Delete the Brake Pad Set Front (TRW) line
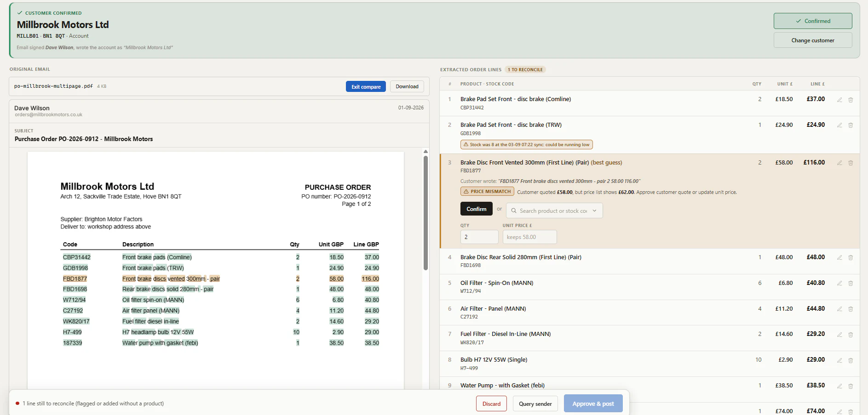The width and height of the screenshot is (868, 415). (x=851, y=125)
